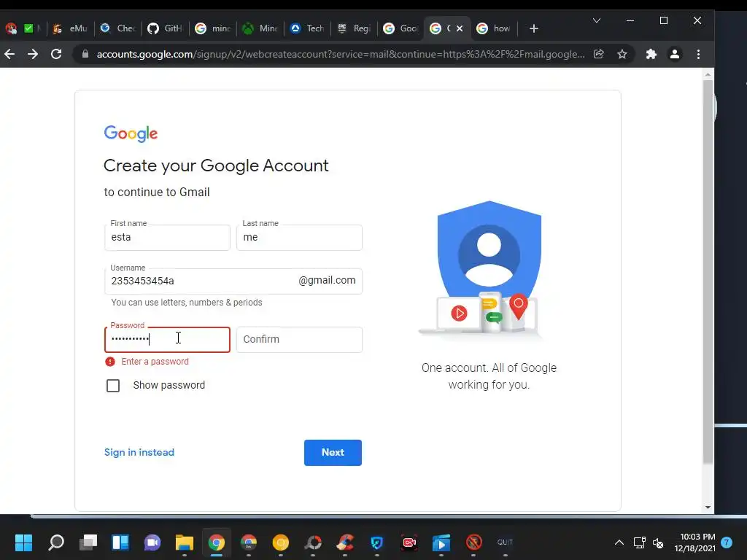Open the Chrome Dev taskbar icon
Screen dimensions: 747x560
coord(249,542)
